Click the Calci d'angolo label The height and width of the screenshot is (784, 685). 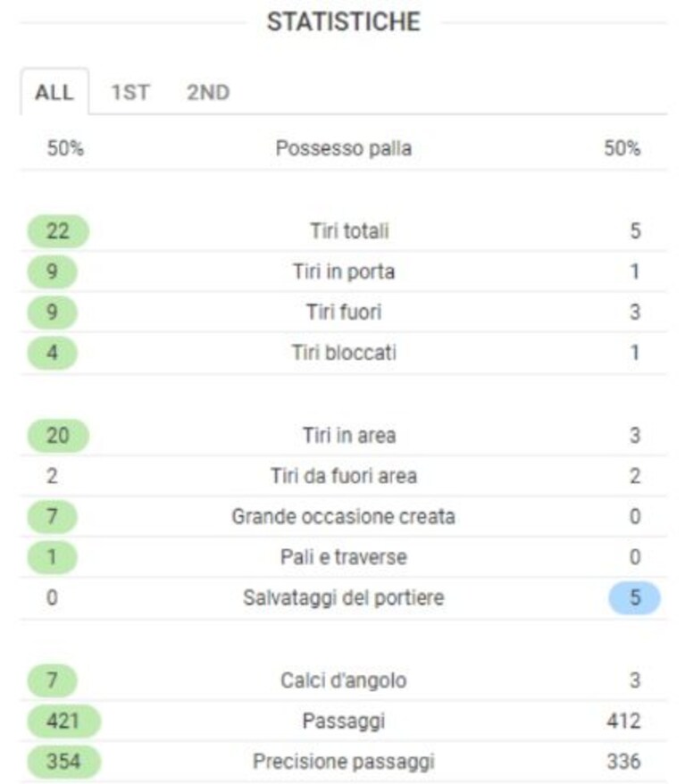(x=344, y=680)
